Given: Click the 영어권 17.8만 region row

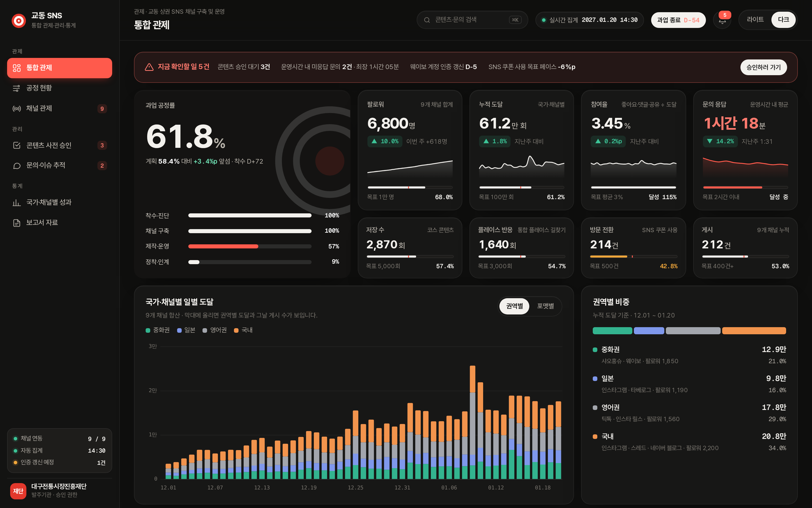Looking at the screenshot, I should click(689, 413).
